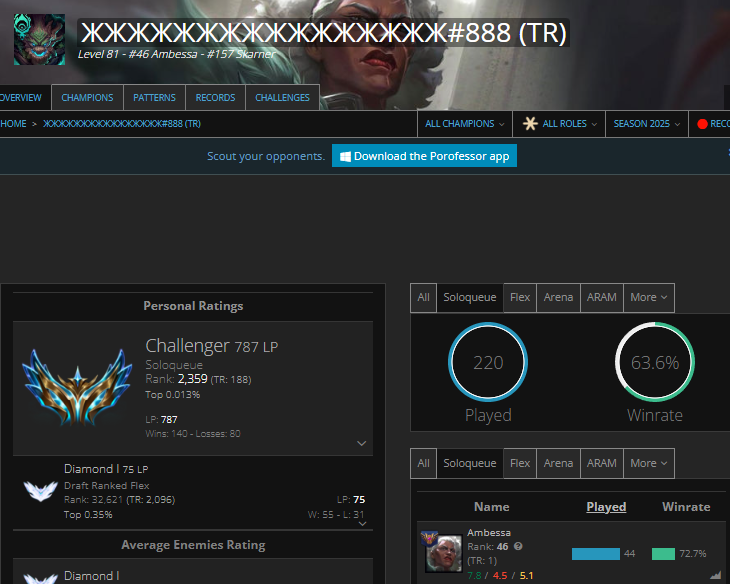Click the red record dot icon

click(x=702, y=124)
